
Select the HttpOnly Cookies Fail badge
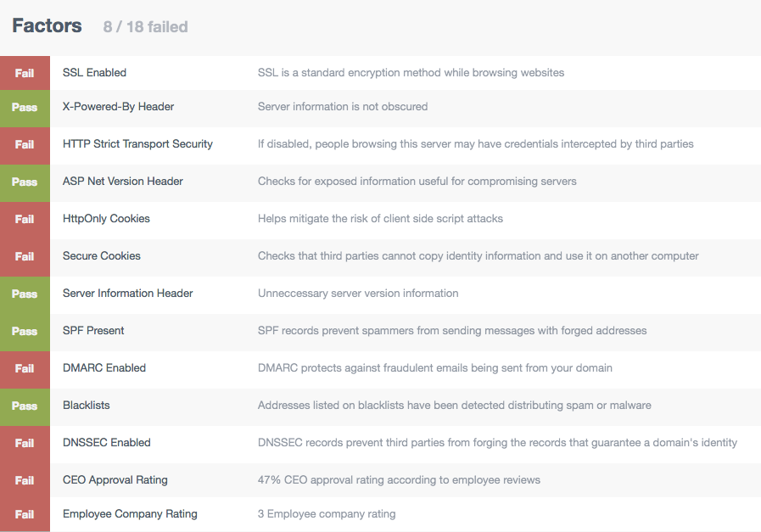click(x=25, y=219)
